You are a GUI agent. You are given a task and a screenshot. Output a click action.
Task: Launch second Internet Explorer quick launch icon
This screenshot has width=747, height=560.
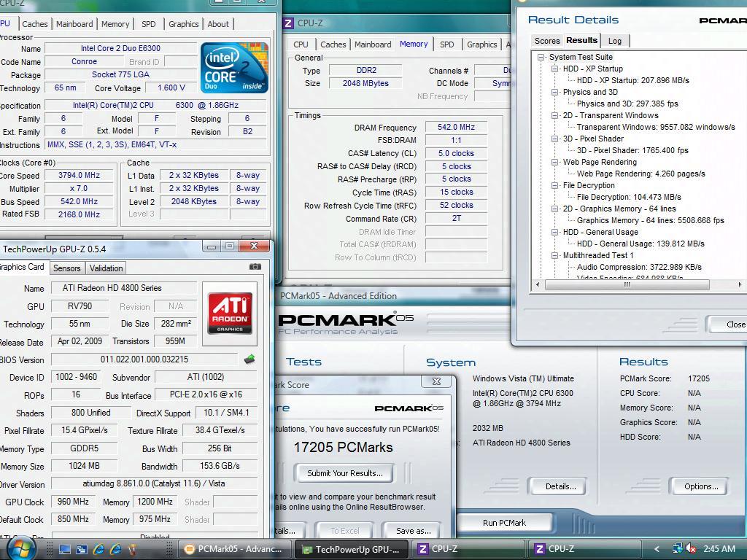click(x=116, y=550)
